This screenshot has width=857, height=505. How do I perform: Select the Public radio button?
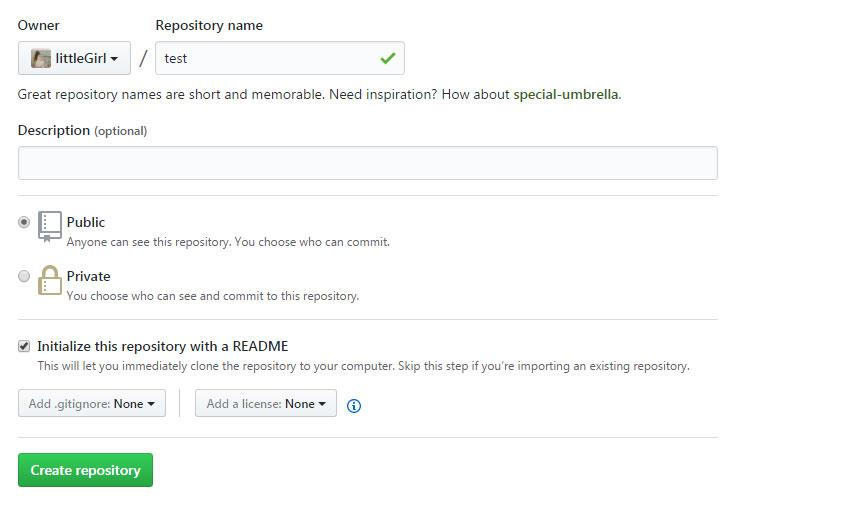[24, 223]
